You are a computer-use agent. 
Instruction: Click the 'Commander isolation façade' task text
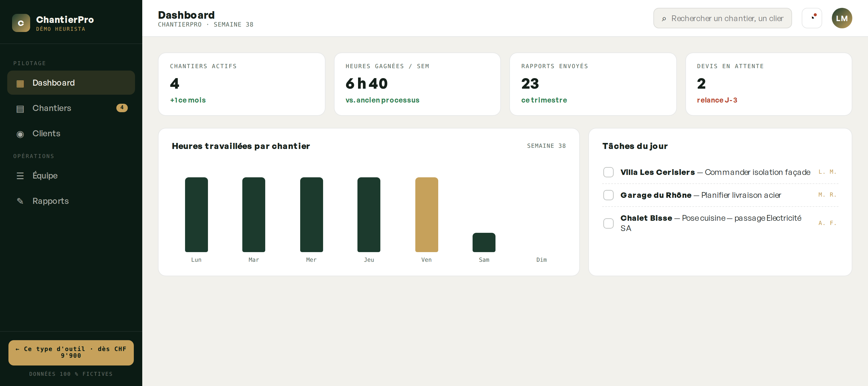tap(757, 172)
